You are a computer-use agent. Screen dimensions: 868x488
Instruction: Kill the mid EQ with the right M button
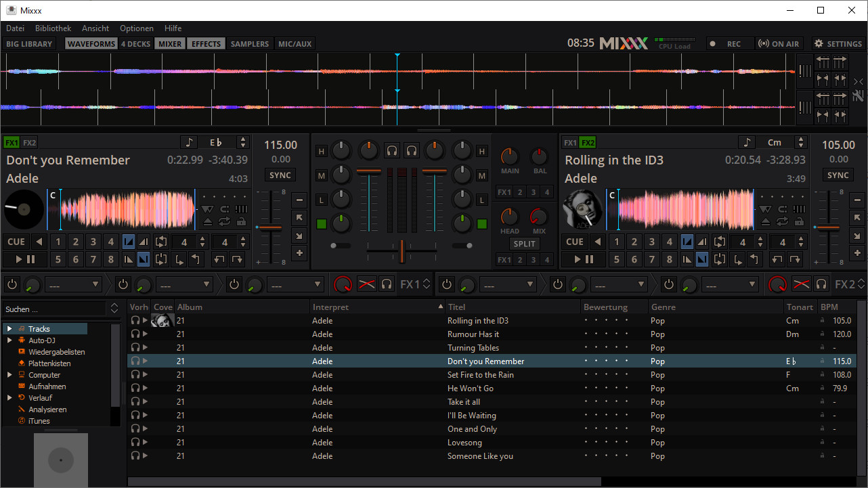click(x=481, y=175)
